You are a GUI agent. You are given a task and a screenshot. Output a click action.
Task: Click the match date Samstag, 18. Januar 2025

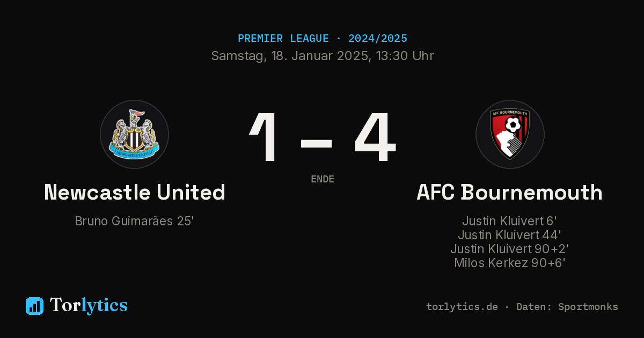(x=290, y=56)
